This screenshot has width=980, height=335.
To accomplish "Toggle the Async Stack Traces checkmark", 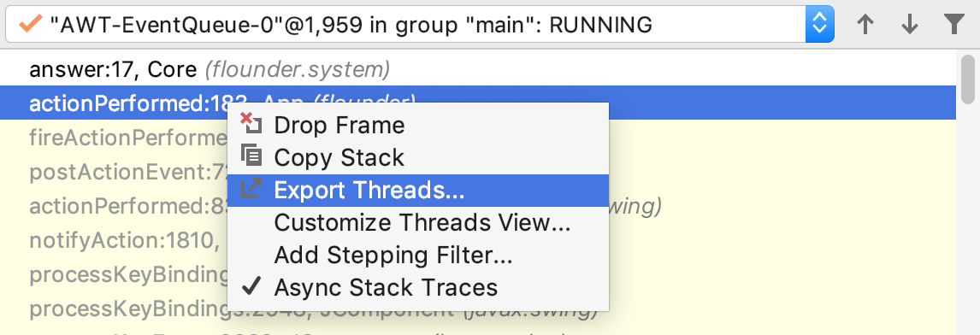I will [x=251, y=287].
